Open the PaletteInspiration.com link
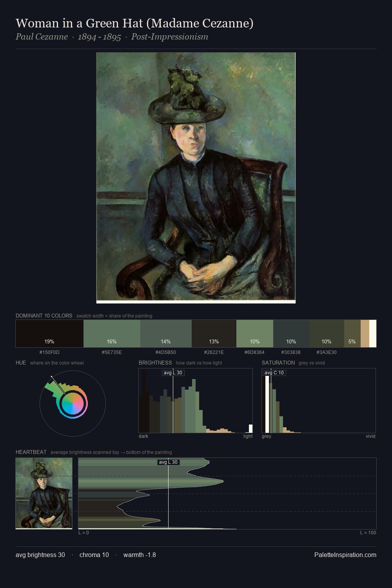The width and height of the screenshot is (392, 588). click(345, 555)
